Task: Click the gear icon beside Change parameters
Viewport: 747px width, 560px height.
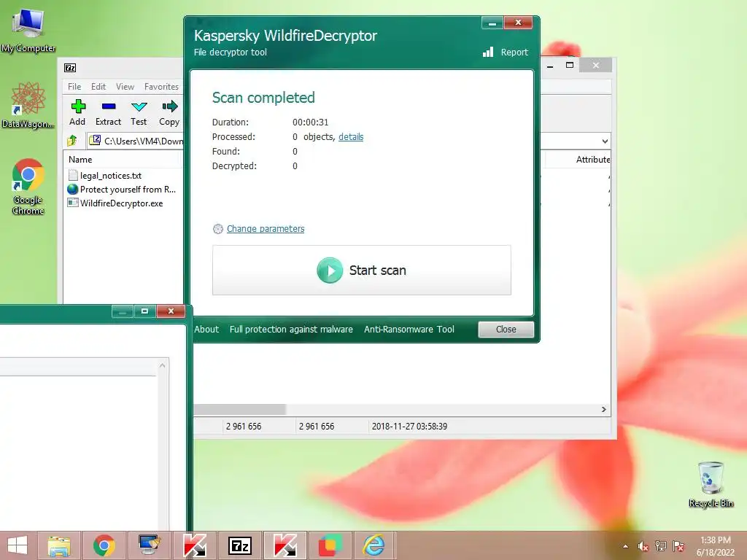Action: coord(217,229)
